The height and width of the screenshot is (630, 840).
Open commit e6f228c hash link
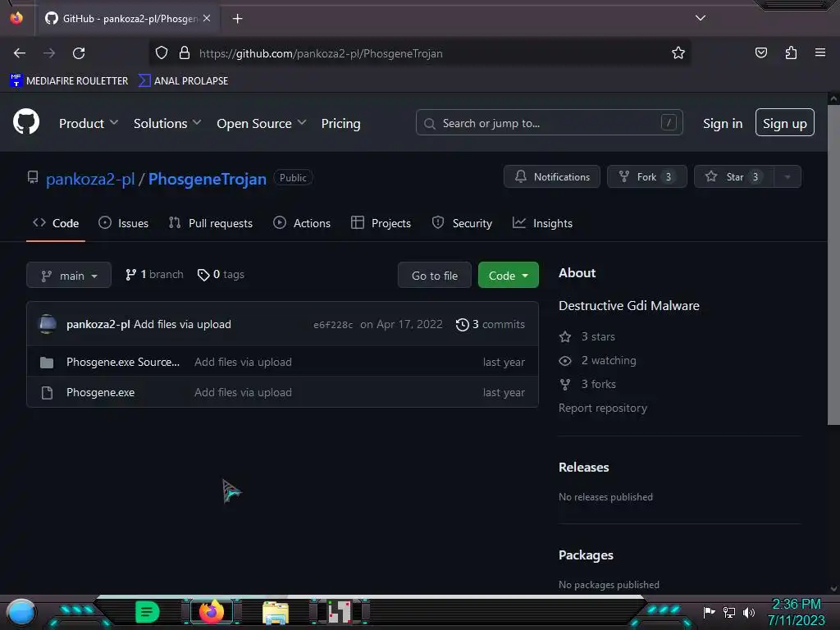(x=333, y=325)
